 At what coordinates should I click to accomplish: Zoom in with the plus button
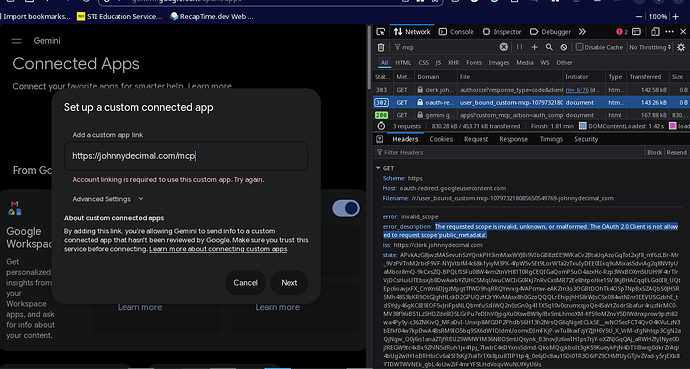click(676, 17)
